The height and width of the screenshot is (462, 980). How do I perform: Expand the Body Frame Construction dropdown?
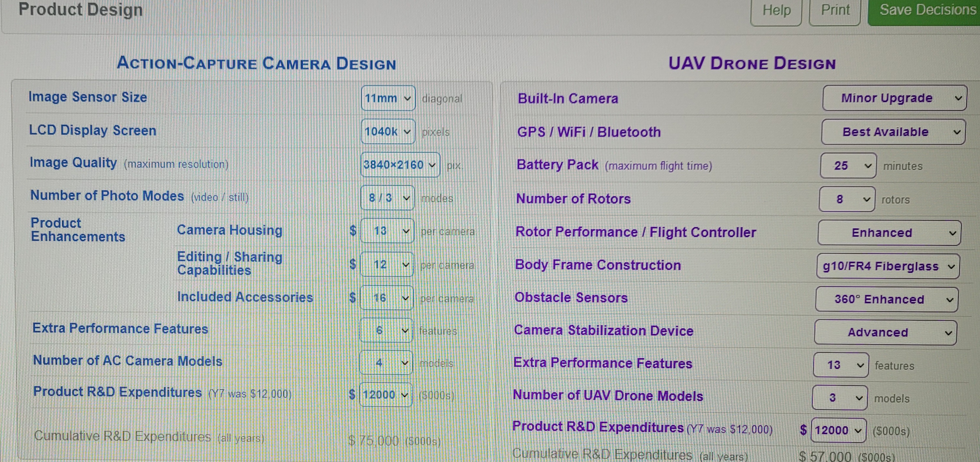[x=888, y=266]
